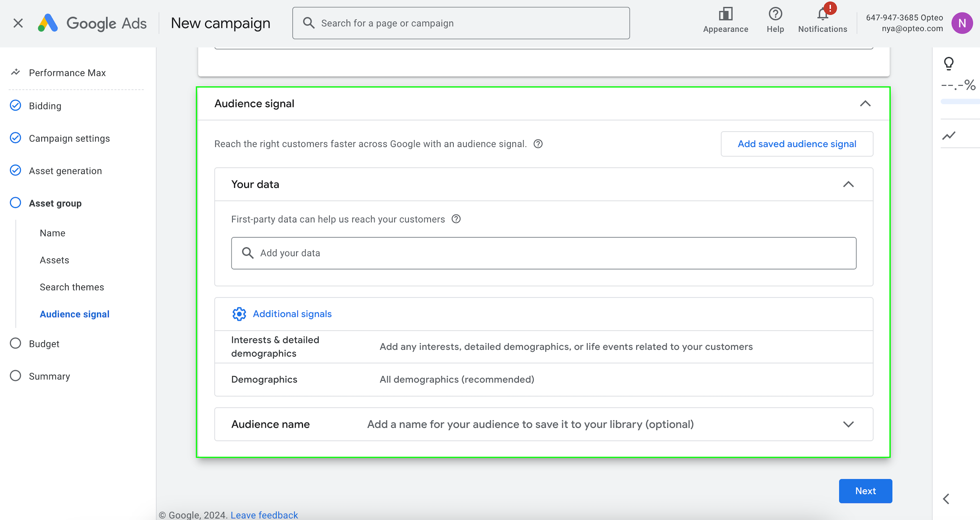980x520 pixels.
Task: Click the Additional signals gear icon
Action: [x=239, y=314]
